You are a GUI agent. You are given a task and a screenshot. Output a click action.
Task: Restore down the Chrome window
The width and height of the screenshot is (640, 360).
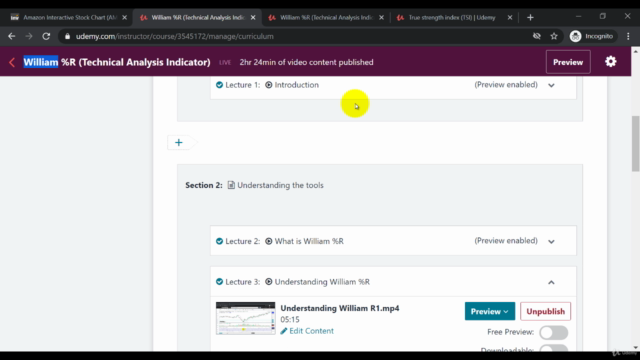tap(603, 16)
